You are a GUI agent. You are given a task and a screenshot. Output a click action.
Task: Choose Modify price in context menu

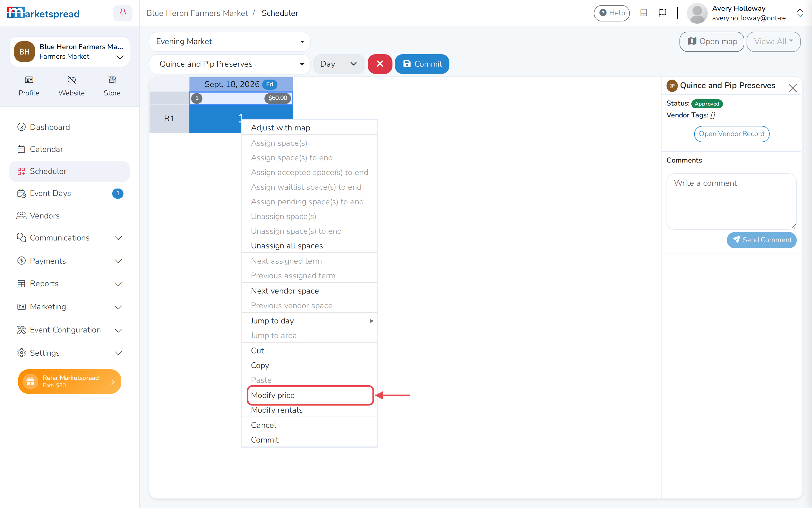tap(309, 395)
